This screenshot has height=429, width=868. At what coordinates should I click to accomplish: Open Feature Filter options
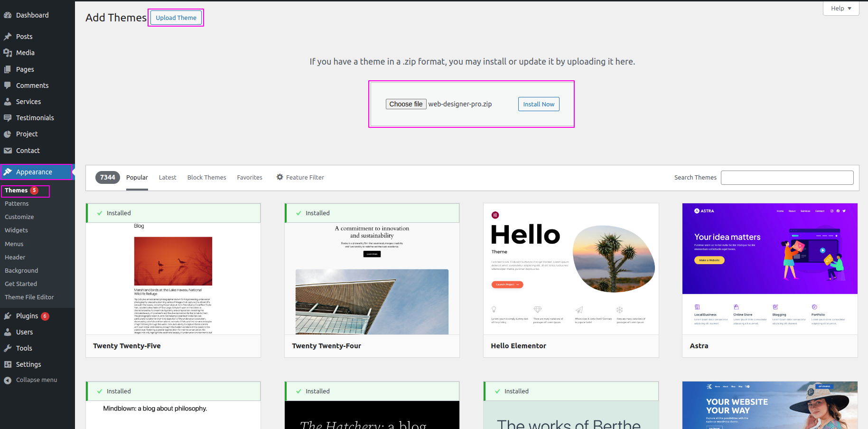[300, 178]
